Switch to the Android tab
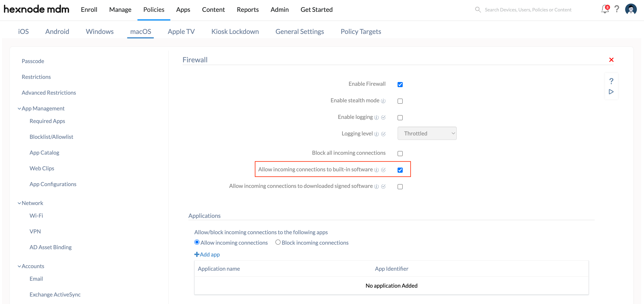The width and height of the screenshot is (644, 304). point(57,32)
